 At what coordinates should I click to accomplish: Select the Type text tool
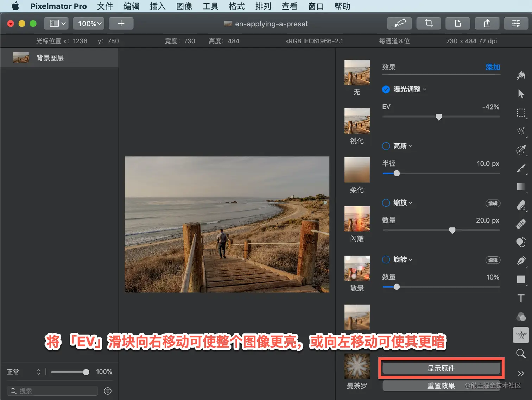[521, 298]
